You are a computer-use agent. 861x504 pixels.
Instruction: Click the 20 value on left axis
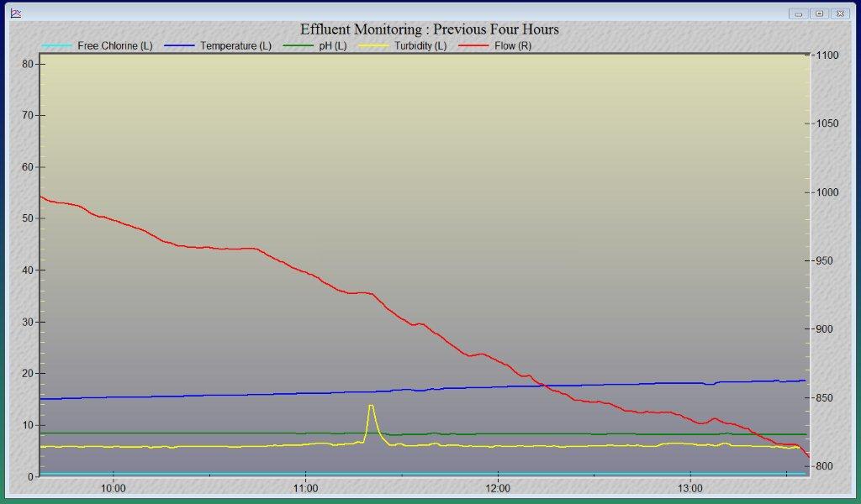(28, 374)
